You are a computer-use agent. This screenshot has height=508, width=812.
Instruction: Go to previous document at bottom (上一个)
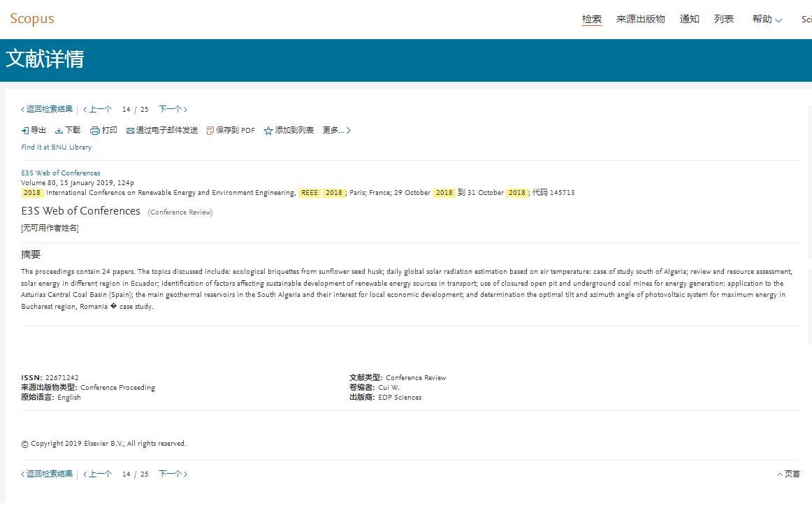coord(97,474)
